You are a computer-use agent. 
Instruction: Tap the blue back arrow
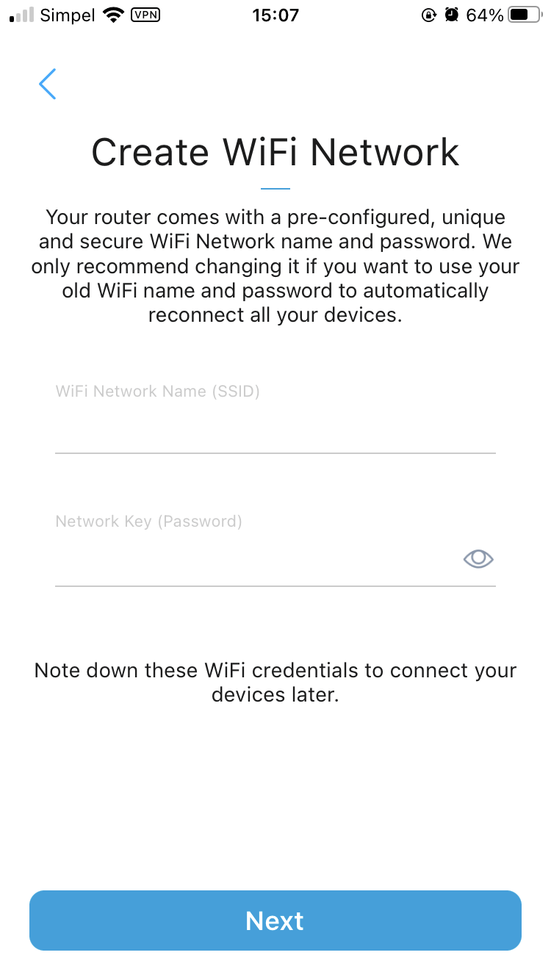click(x=48, y=84)
